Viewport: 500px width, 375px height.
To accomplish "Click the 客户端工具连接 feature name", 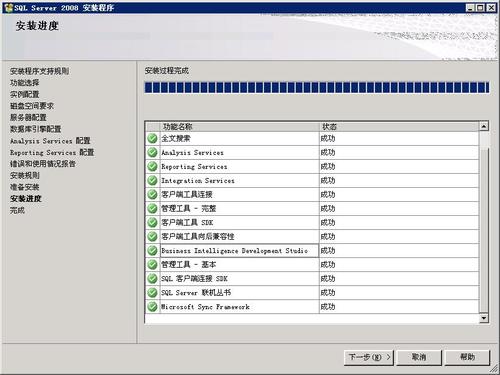I will 187,194.
